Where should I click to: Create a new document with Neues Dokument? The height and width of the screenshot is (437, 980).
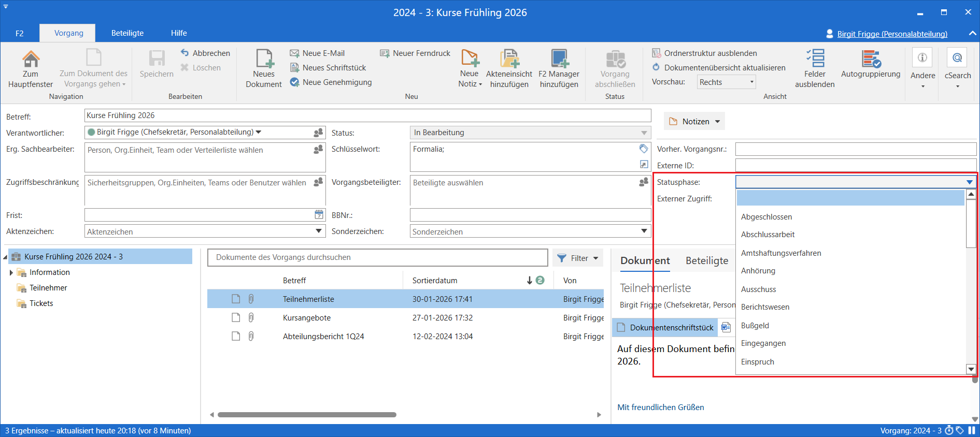coord(264,69)
